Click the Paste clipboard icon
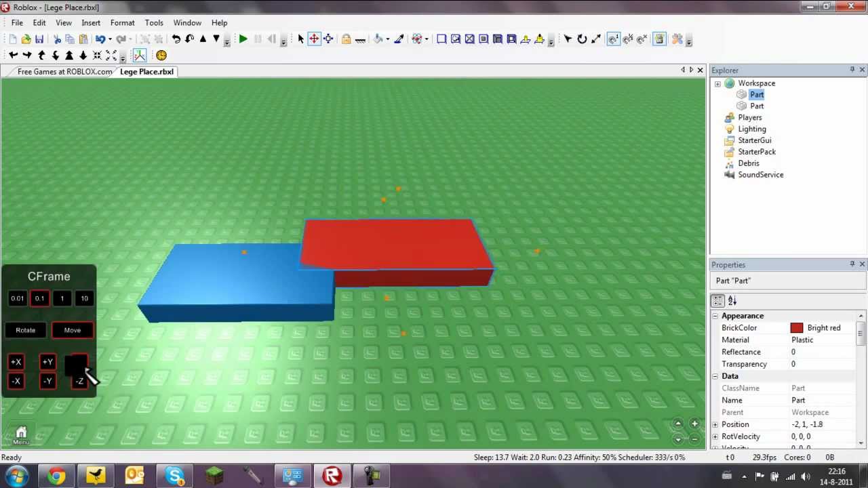The width and height of the screenshot is (868, 488). click(x=83, y=39)
